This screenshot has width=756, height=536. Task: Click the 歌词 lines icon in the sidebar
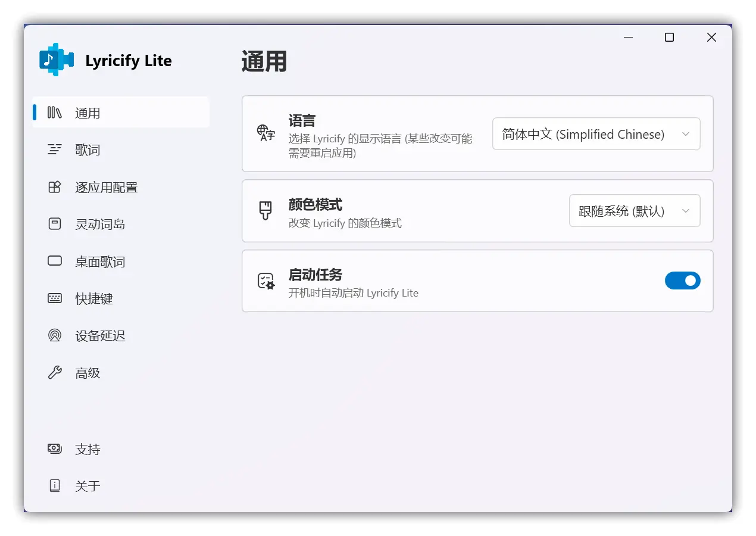[55, 149]
